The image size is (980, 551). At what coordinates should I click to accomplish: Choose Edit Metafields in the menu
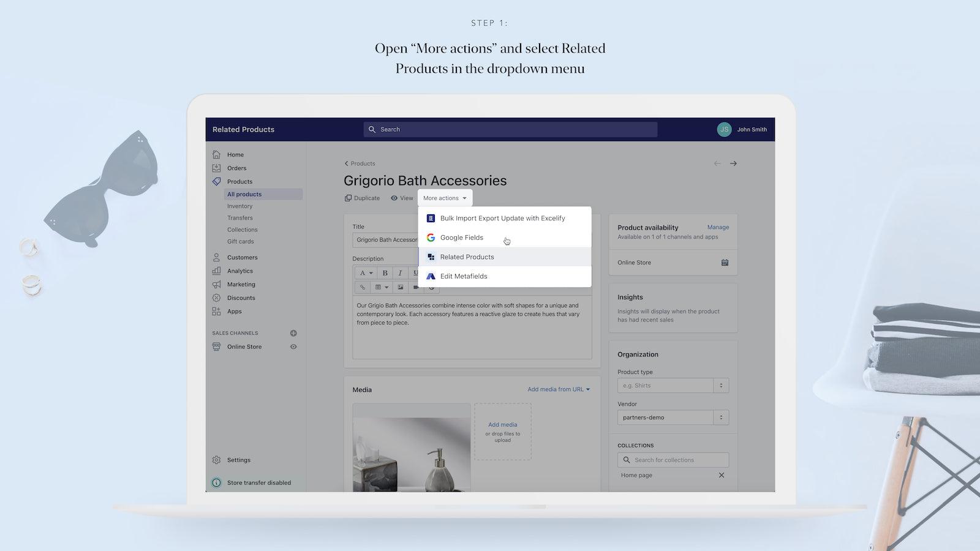pyautogui.click(x=464, y=276)
